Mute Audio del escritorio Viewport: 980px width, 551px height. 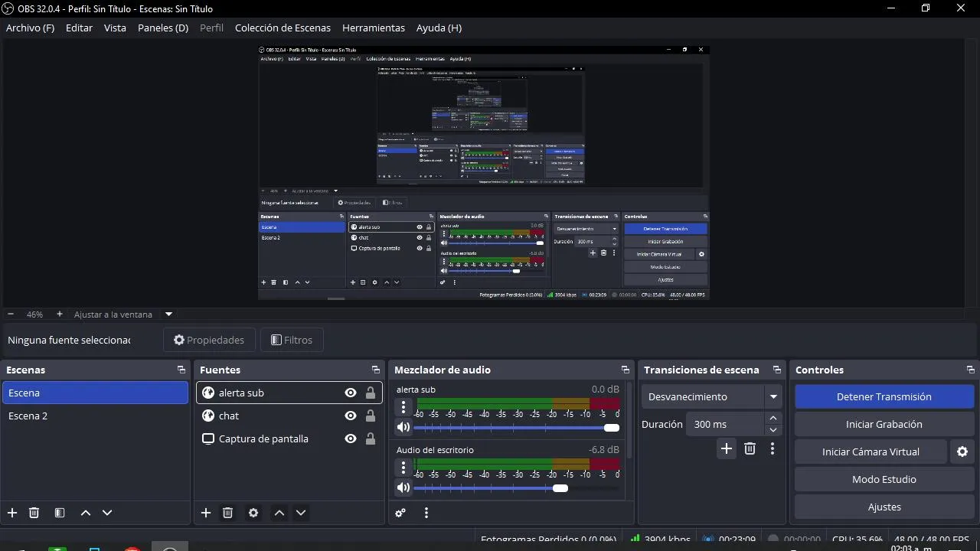click(403, 487)
